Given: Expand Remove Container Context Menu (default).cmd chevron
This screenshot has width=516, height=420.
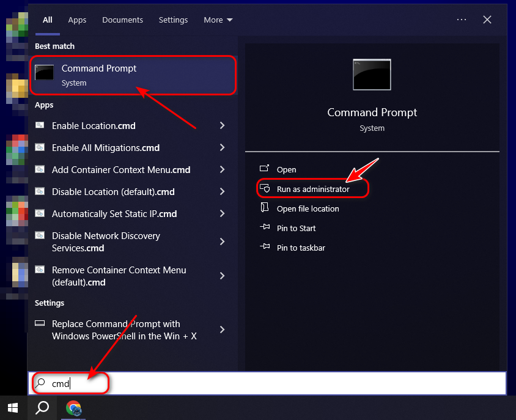Looking at the screenshot, I should point(222,276).
